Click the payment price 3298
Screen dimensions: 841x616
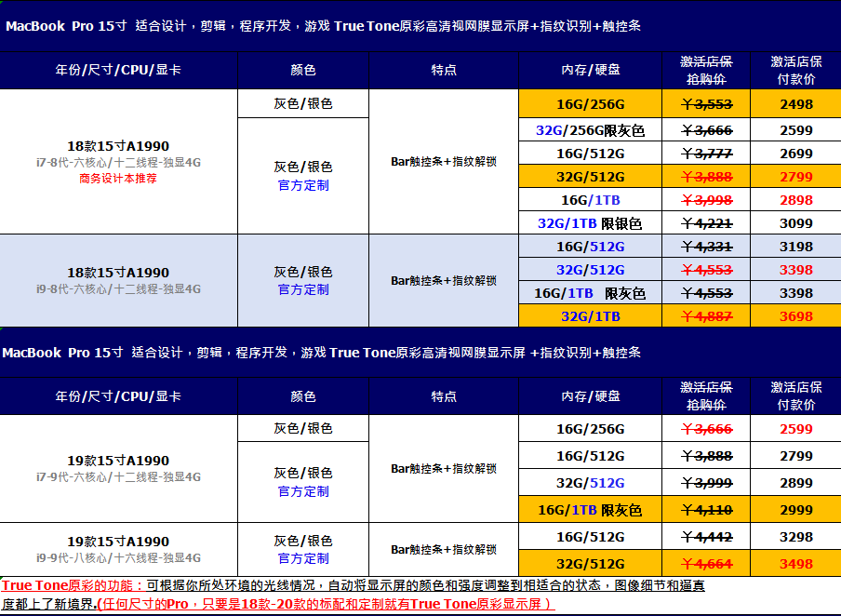pos(796,537)
